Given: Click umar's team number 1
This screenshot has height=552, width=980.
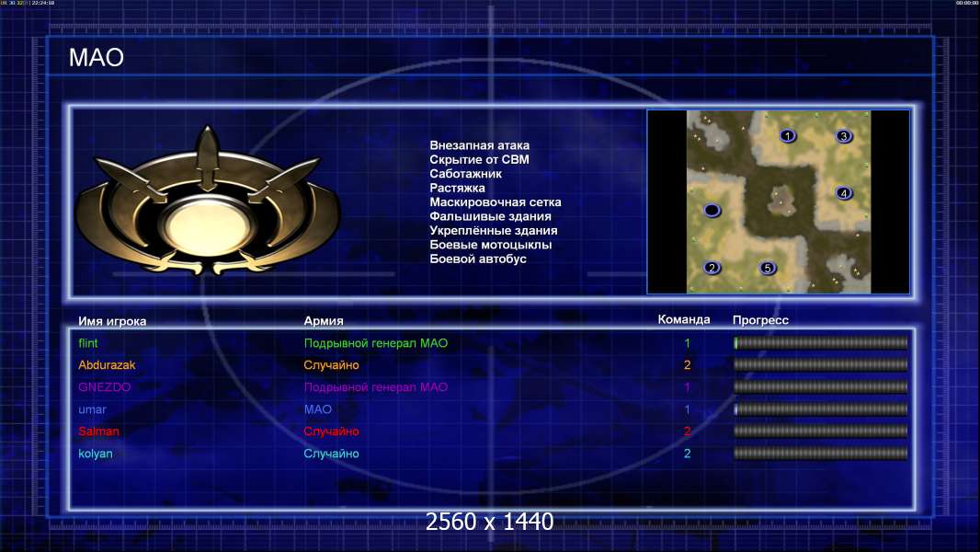Looking at the screenshot, I should point(687,409).
